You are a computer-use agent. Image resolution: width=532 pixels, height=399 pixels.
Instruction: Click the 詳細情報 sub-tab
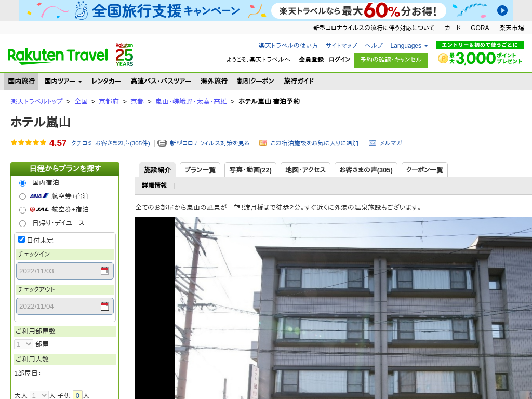[x=154, y=185]
